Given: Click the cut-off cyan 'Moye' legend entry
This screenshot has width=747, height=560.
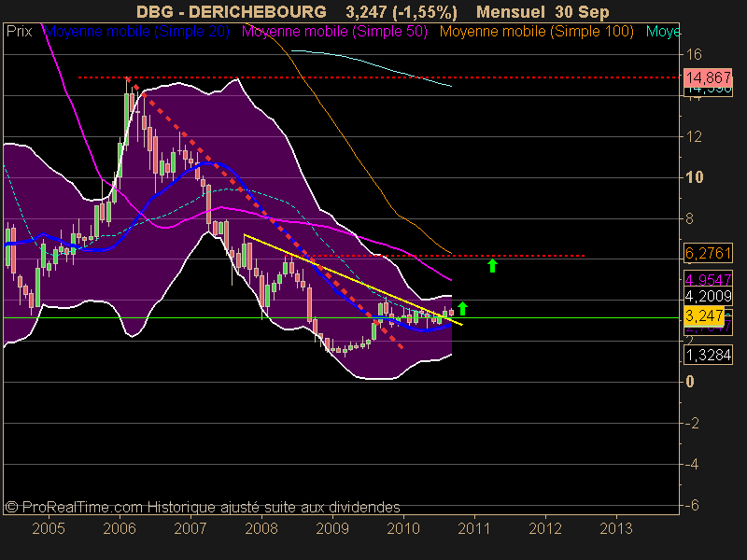Looking at the screenshot, I should click(663, 32).
